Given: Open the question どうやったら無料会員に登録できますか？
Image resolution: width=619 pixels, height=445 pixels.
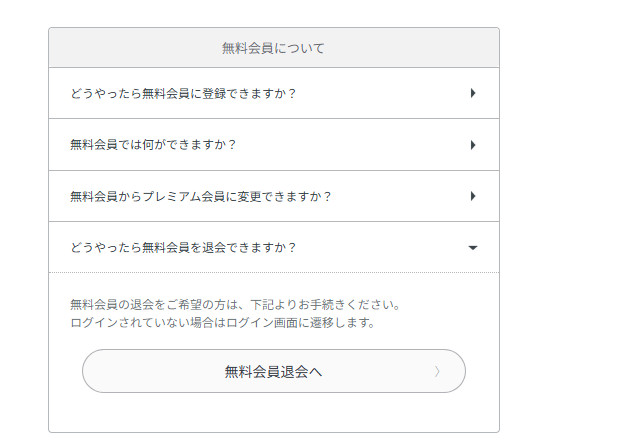Looking at the screenshot, I should [183, 93].
